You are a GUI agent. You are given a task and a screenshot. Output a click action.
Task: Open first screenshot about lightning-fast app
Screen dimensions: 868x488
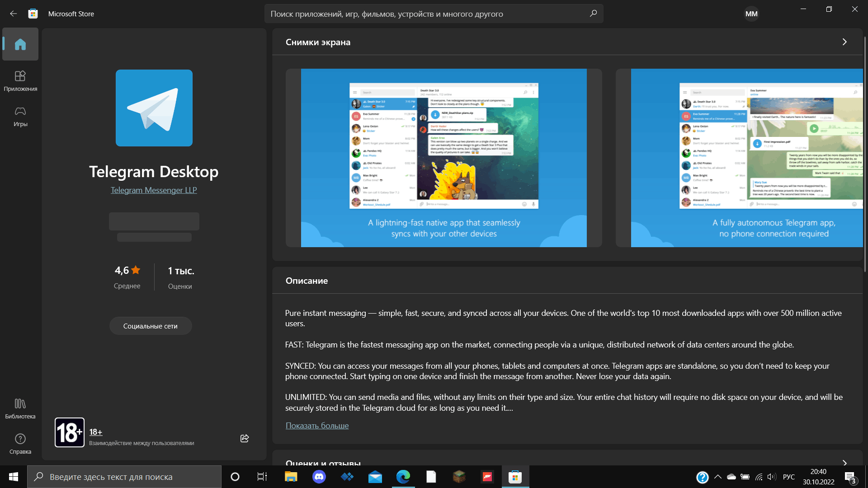444,158
